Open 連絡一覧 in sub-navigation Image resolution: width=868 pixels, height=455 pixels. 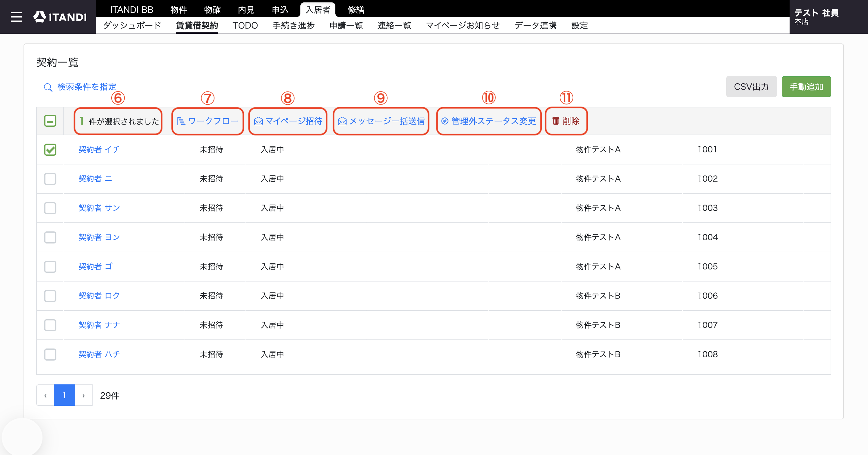tap(394, 25)
